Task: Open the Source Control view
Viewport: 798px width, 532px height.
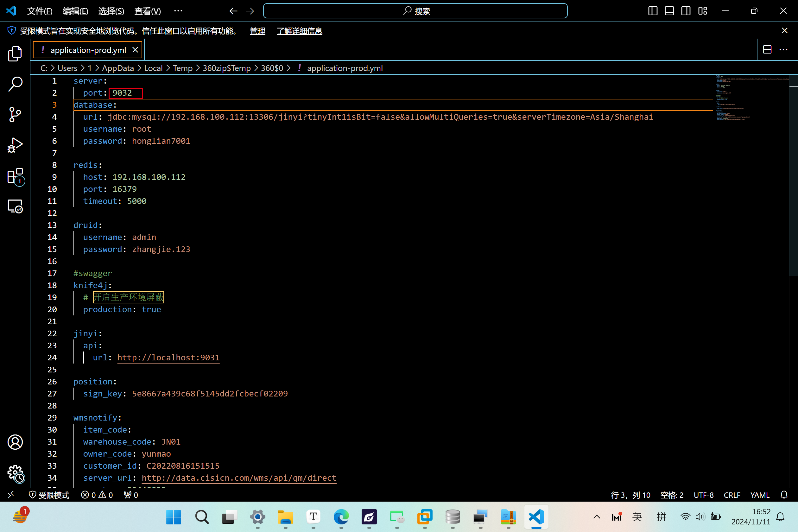Action: click(x=15, y=115)
